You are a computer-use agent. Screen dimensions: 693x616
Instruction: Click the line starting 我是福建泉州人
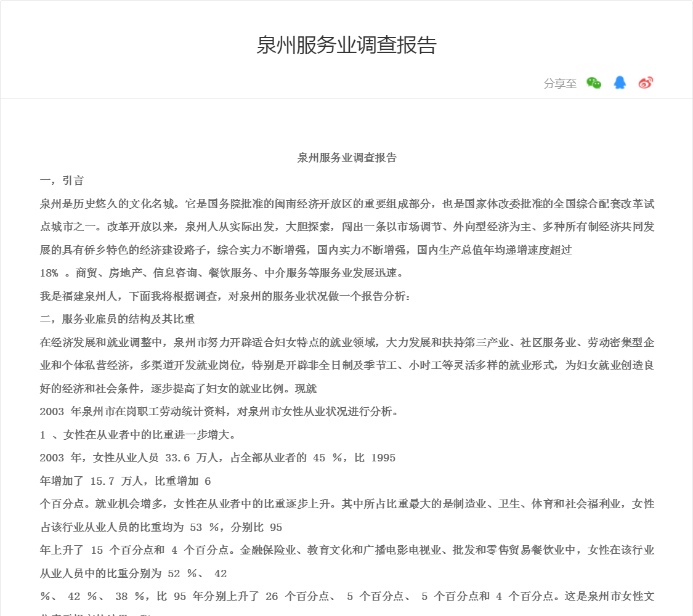tap(225, 296)
